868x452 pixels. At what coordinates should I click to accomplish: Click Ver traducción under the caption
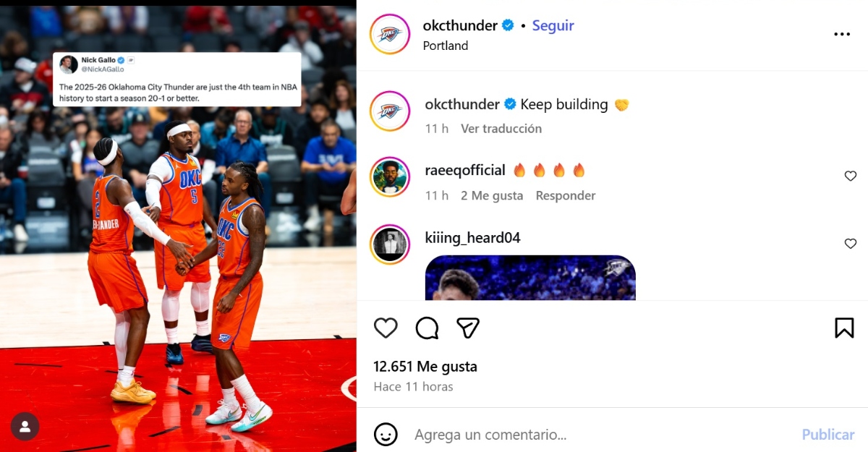point(501,129)
